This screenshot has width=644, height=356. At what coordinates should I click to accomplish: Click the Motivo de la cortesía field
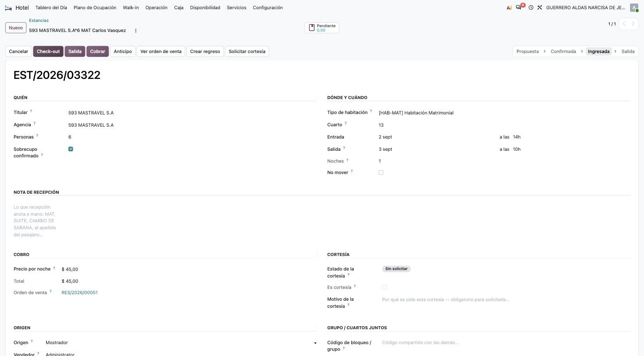pyautogui.click(x=506, y=299)
